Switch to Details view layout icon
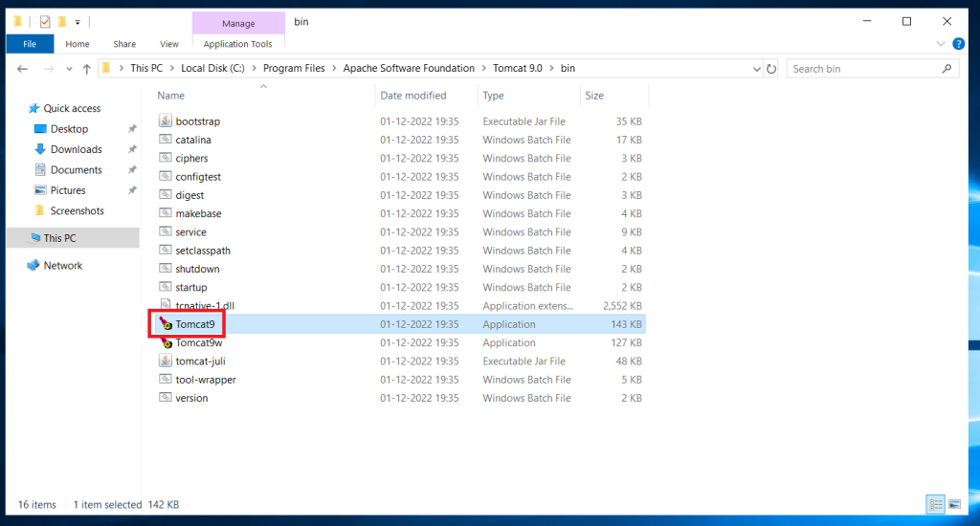This screenshot has height=526, width=980. [935, 504]
